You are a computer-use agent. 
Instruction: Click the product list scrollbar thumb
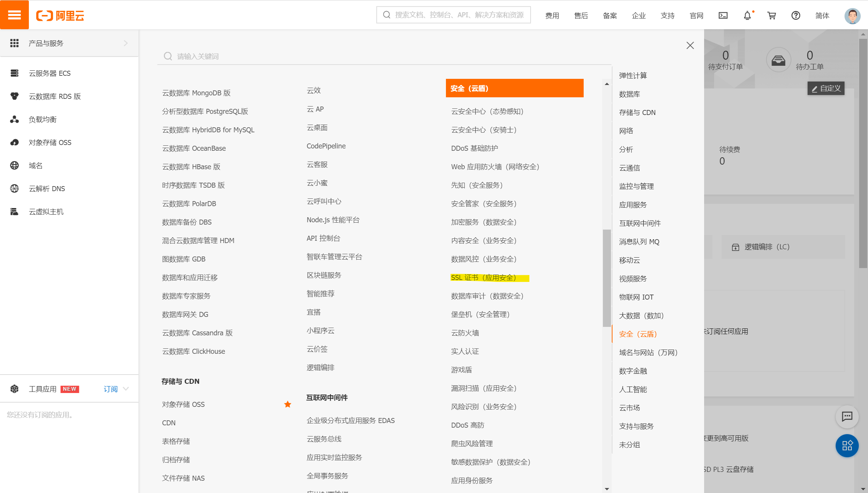pos(607,278)
